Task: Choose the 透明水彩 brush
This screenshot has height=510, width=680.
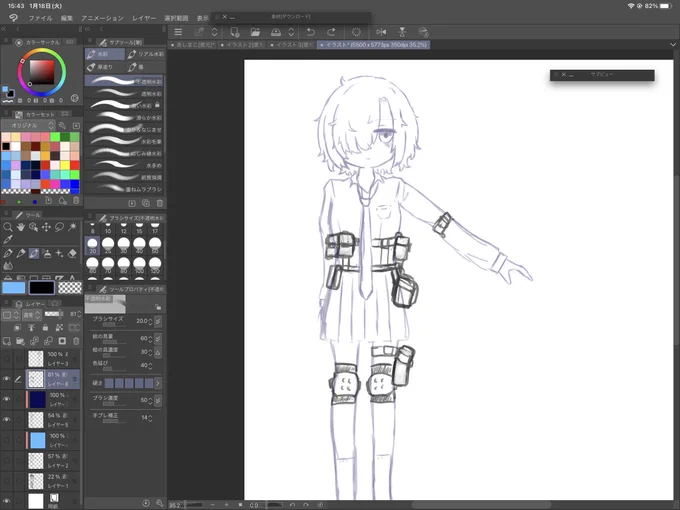Action: (124, 93)
